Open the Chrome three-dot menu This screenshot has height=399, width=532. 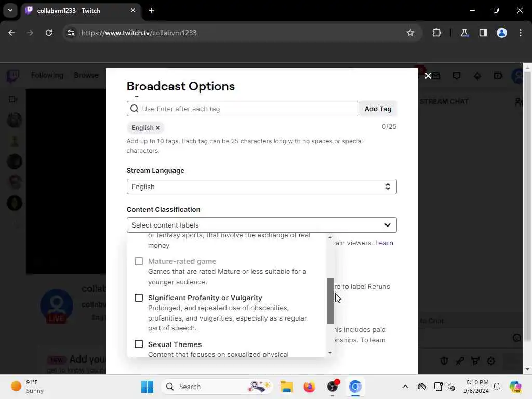(521, 33)
